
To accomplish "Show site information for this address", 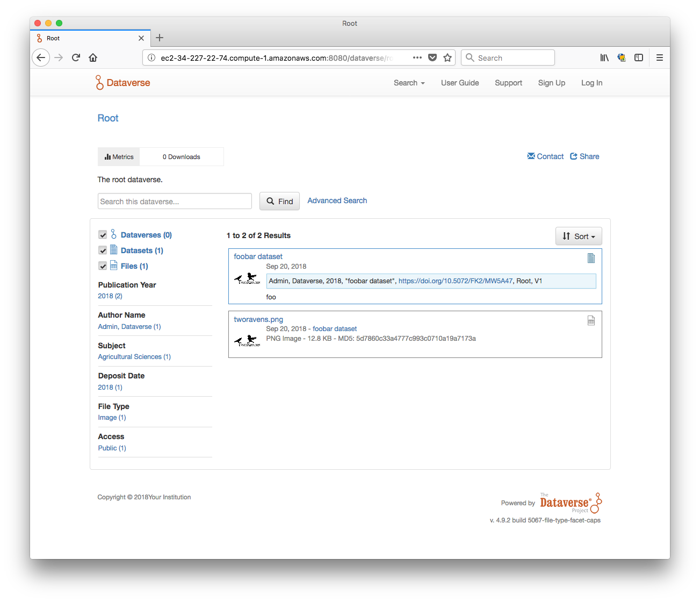I will tap(151, 58).
